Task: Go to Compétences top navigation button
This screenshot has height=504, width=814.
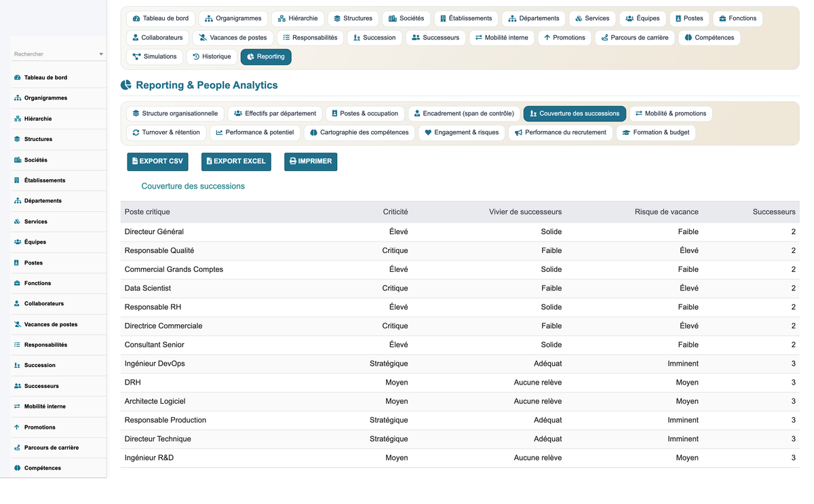Action: pyautogui.click(x=710, y=38)
